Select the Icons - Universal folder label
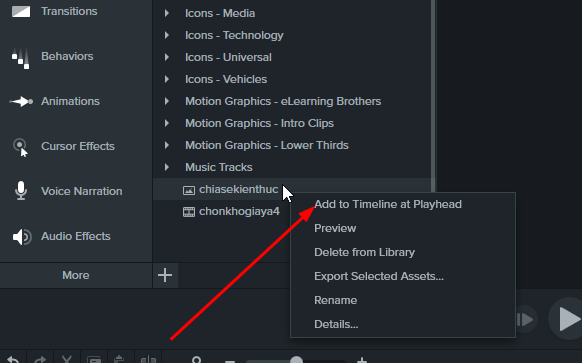 [228, 57]
